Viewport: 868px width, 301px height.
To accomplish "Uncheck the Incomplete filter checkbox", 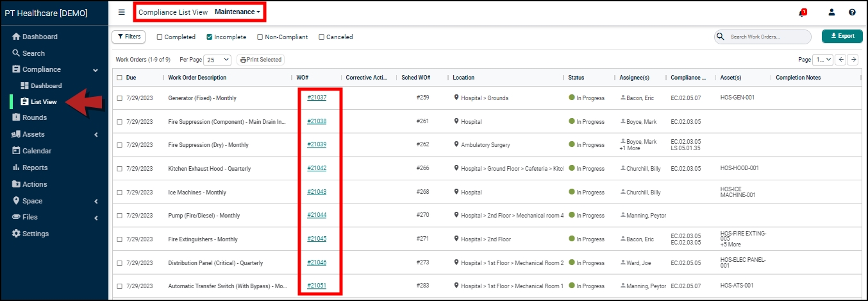I will (210, 37).
